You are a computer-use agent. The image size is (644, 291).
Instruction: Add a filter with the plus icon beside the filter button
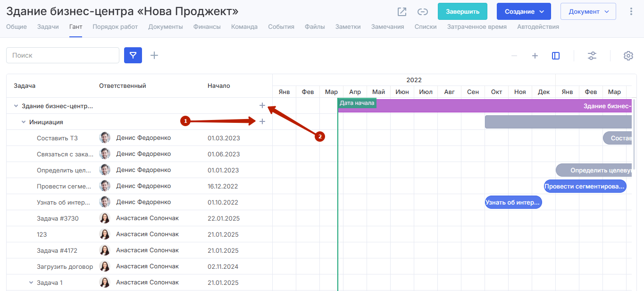tap(154, 55)
